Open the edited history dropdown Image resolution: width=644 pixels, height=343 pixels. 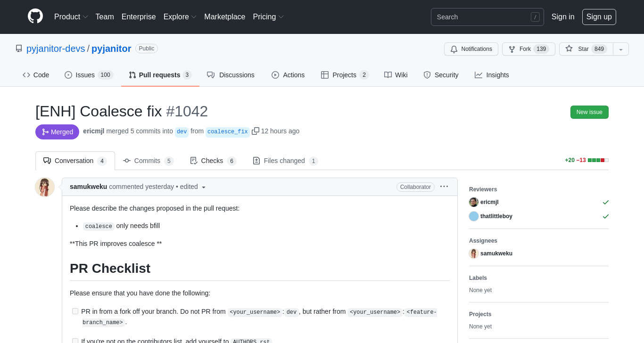click(x=193, y=187)
